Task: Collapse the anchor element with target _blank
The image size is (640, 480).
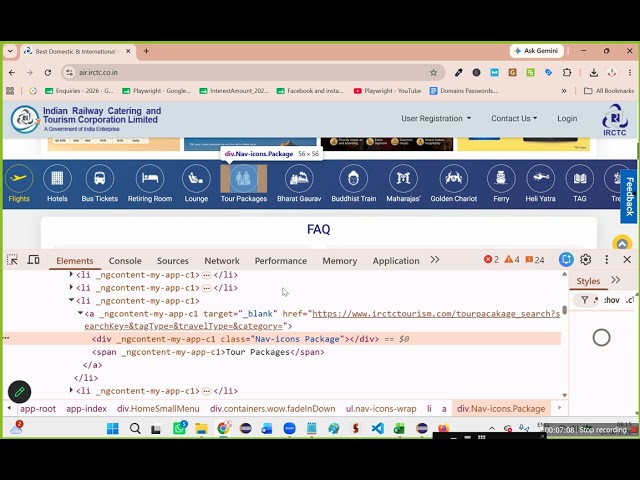Action: point(80,313)
